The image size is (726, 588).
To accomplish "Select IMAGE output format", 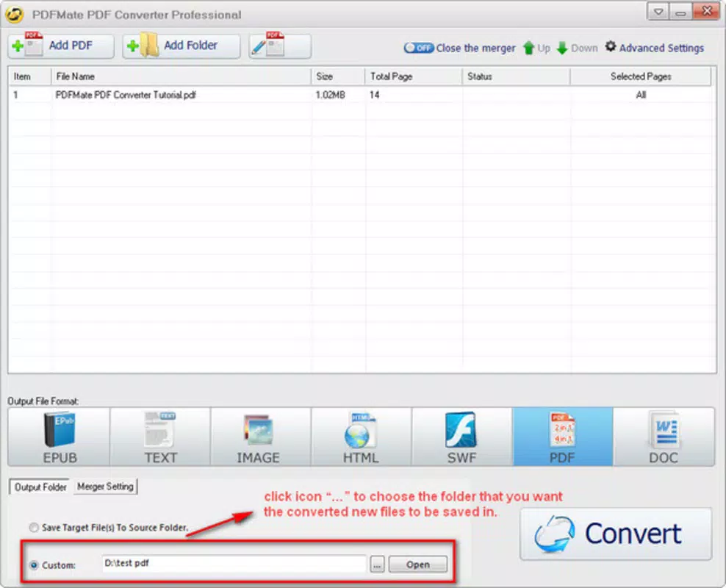I will (x=261, y=437).
